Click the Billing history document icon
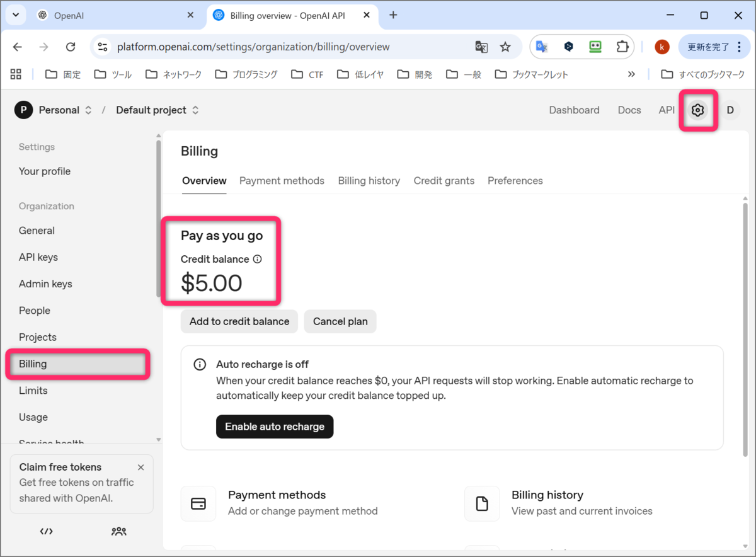The height and width of the screenshot is (557, 756). (x=482, y=503)
